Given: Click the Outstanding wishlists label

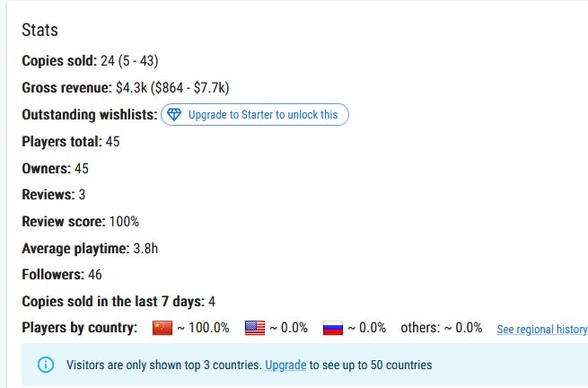Looking at the screenshot, I should click(x=90, y=115).
